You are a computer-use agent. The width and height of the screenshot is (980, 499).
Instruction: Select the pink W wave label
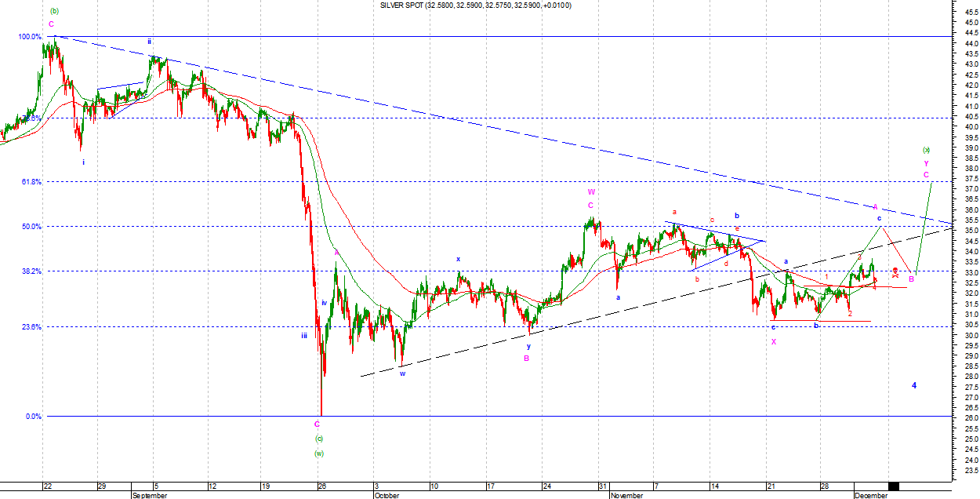[591, 191]
